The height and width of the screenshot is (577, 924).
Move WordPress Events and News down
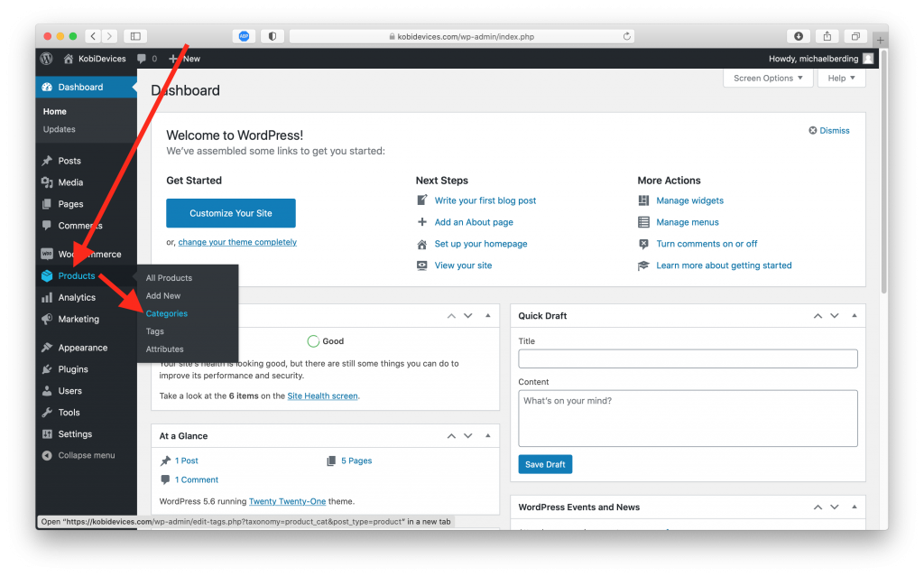pyautogui.click(x=835, y=507)
